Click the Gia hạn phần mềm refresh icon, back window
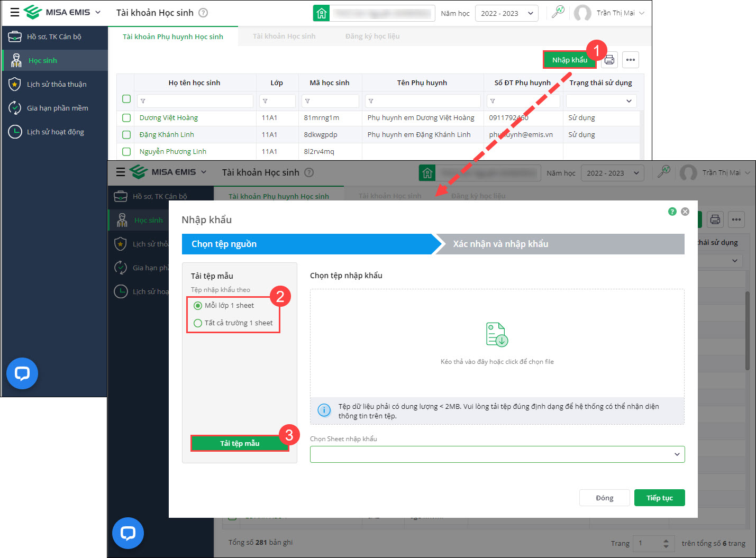This screenshot has width=756, height=558. point(15,108)
